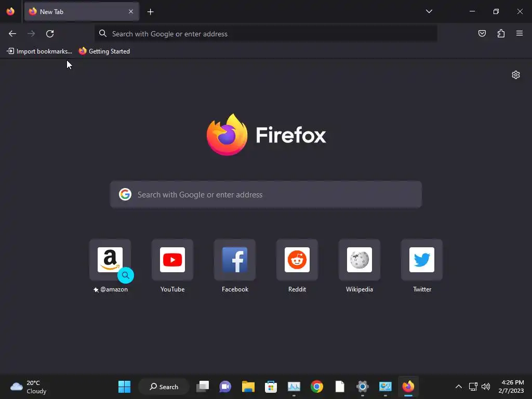
Task: Open the Firefox hamburger application menu
Action: tap(520, 33)
